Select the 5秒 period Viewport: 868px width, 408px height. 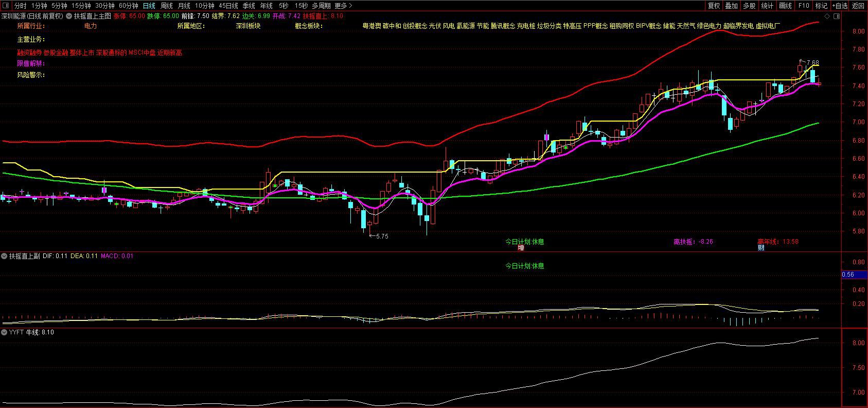click(x=284, y=6)
